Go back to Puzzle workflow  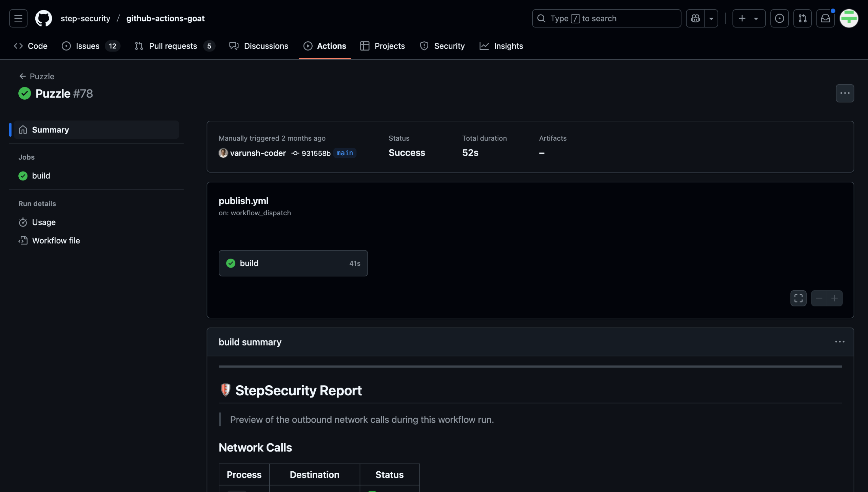point(37,76)
